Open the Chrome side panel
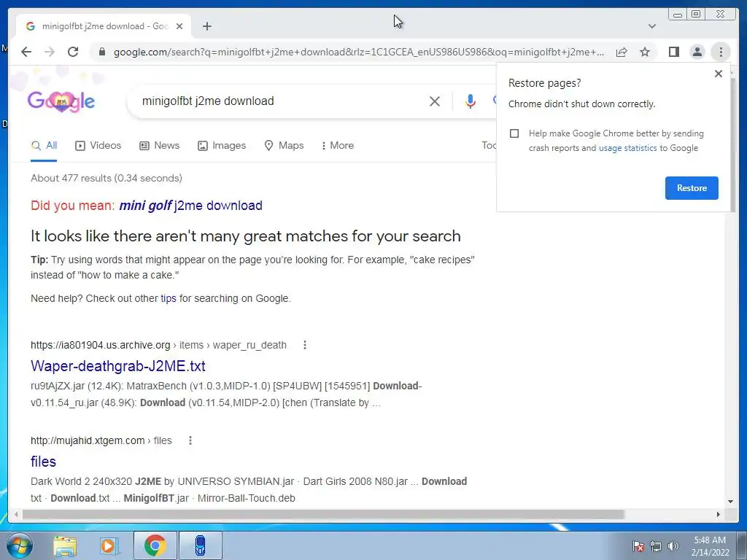Image resolution: width=747 pixels, height=560 pixels. pos(673,52)
